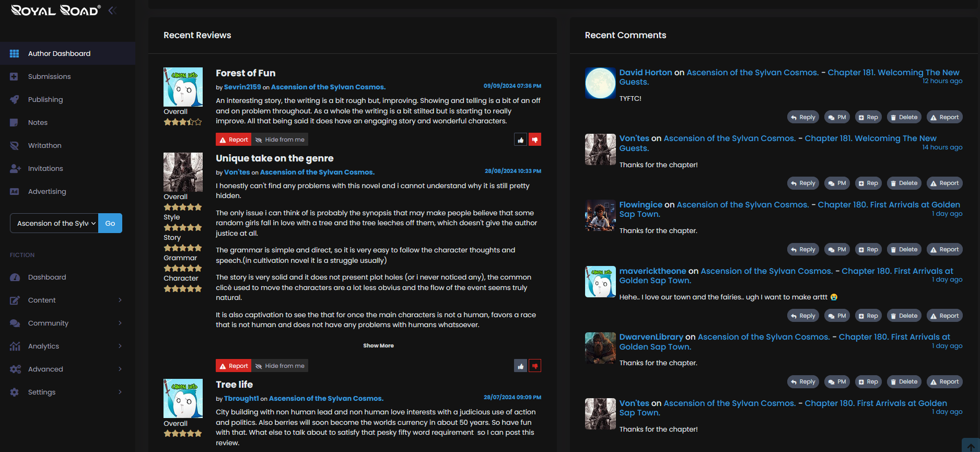Hide the Unique take on the genre review
This screenshot has width=980, height=452.
[280, 366]
